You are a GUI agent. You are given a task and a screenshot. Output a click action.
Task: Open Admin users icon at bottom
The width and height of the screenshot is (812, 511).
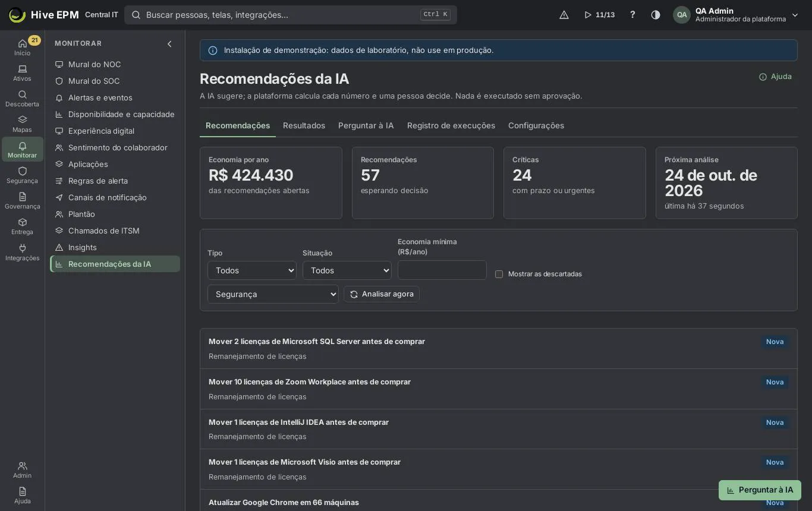(22, 470)
